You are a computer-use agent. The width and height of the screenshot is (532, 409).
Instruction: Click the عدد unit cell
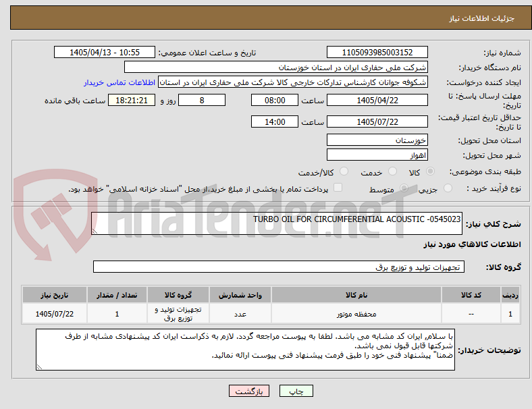pos(240,314)
